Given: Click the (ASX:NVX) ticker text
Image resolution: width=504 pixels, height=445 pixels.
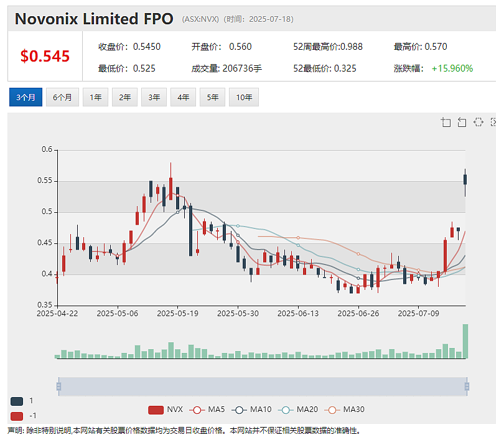Looking at the screenshot, I should point(200,19).
